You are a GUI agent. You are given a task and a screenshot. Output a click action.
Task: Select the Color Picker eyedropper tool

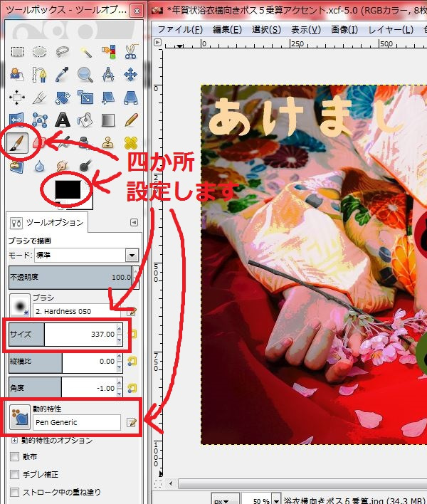click(x=63, y=75)
